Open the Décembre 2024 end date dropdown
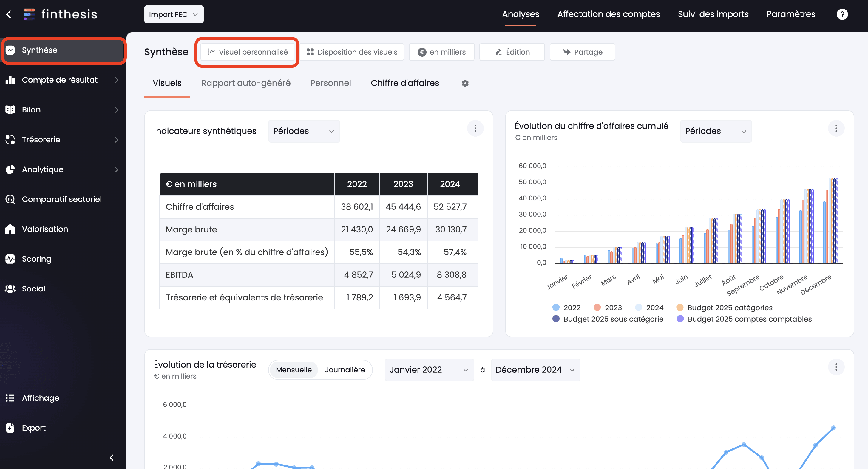The height and width of the screenshot is (469, 868). [535, 370]
